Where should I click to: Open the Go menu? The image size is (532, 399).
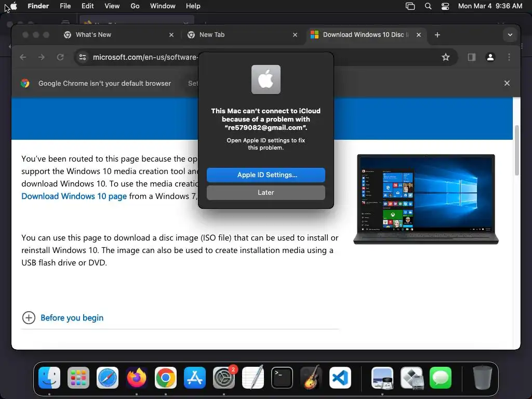pos(135,6)
